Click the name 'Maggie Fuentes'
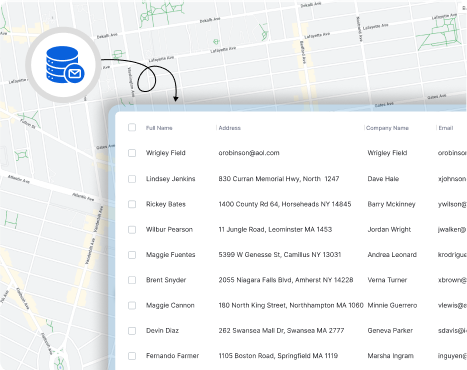Image resolution: width=467 pixels, height=370 pixels. tap(170, 255)
